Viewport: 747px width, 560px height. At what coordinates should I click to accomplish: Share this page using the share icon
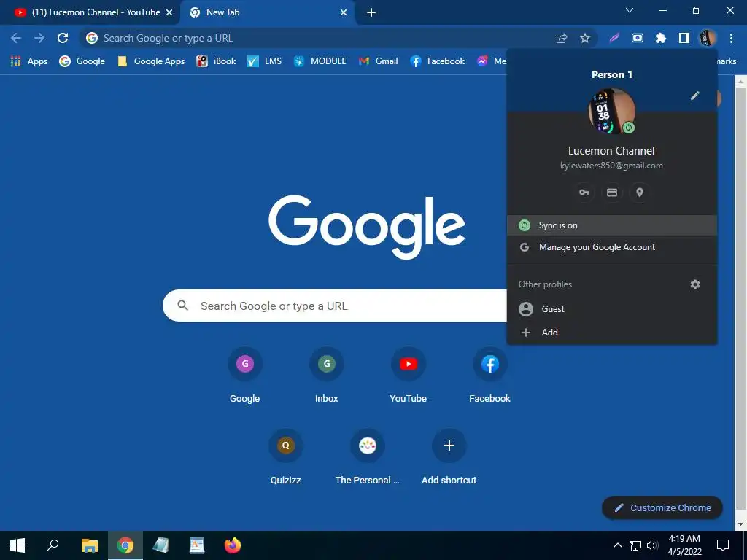562,38
